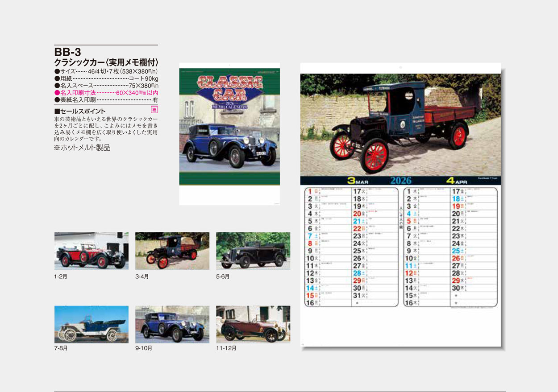
Task: Open the maroon tourer thumbnail for 11-12月
Action: (x=253, y=324)
